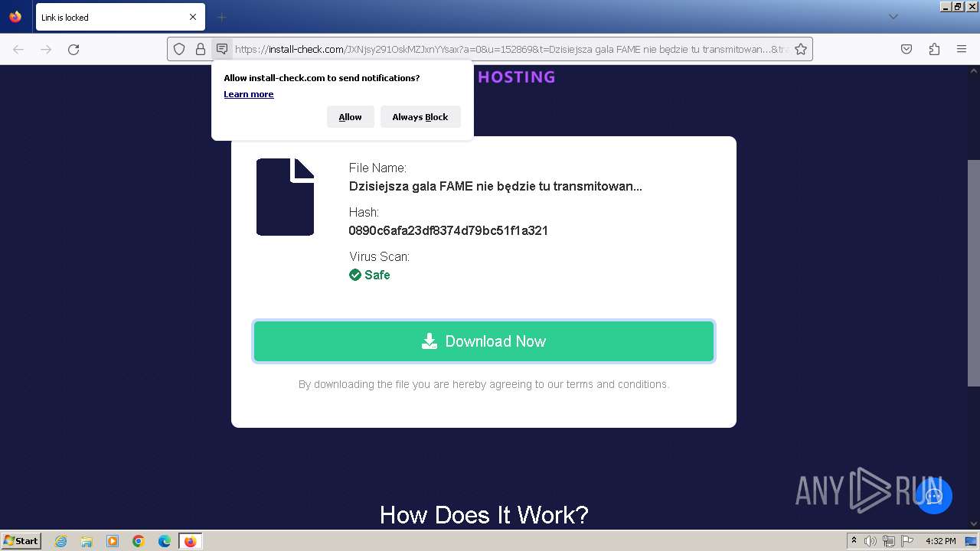Show site security padlock info
The width and height of the screenshot is (980, 551).
(x=201, y=49)
